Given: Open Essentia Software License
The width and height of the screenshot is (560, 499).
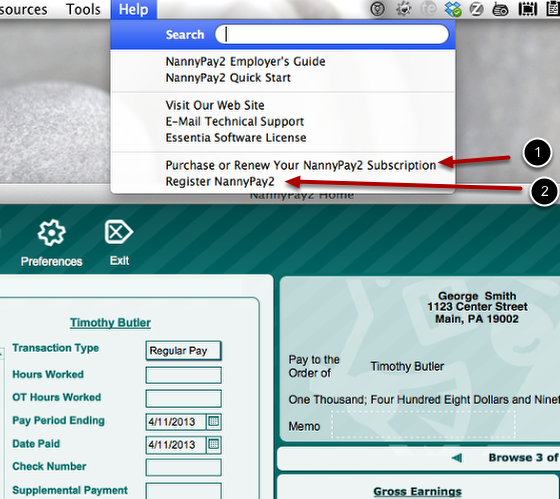Looking at the screenshot, I should pyautogui.click(x=236, y=138).
